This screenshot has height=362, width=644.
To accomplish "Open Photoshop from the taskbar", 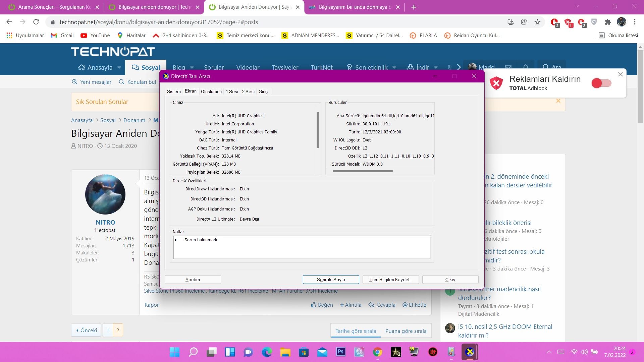I will point(340,352).
